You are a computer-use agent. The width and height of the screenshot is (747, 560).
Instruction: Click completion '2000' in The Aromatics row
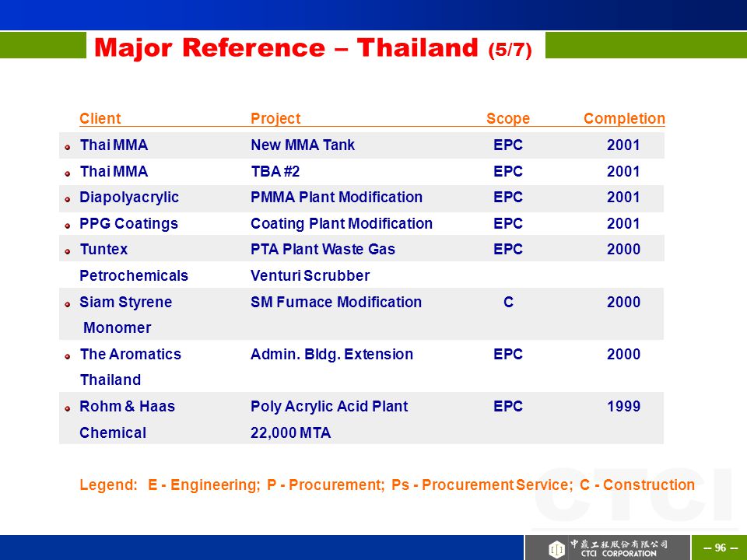623,354
